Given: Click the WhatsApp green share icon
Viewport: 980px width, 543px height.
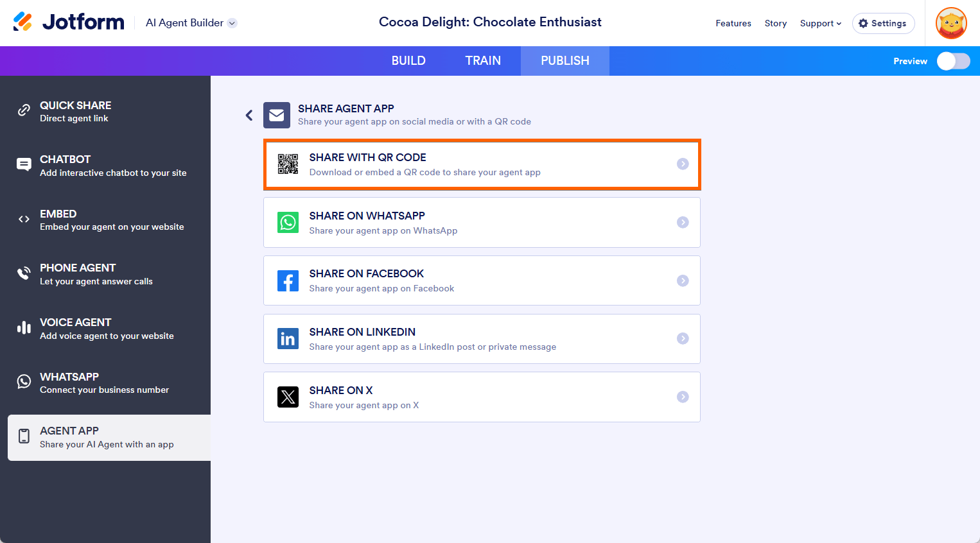Looking at the screenshot, I should click(288, 223).
